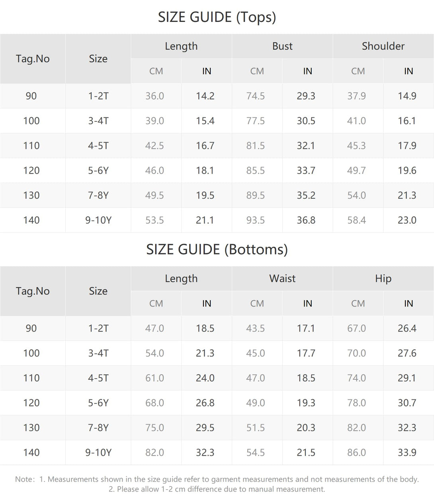This screenshot has height=504, width=434.
Task: Select the Size header in Bottoms table
Action: [98, 291]
